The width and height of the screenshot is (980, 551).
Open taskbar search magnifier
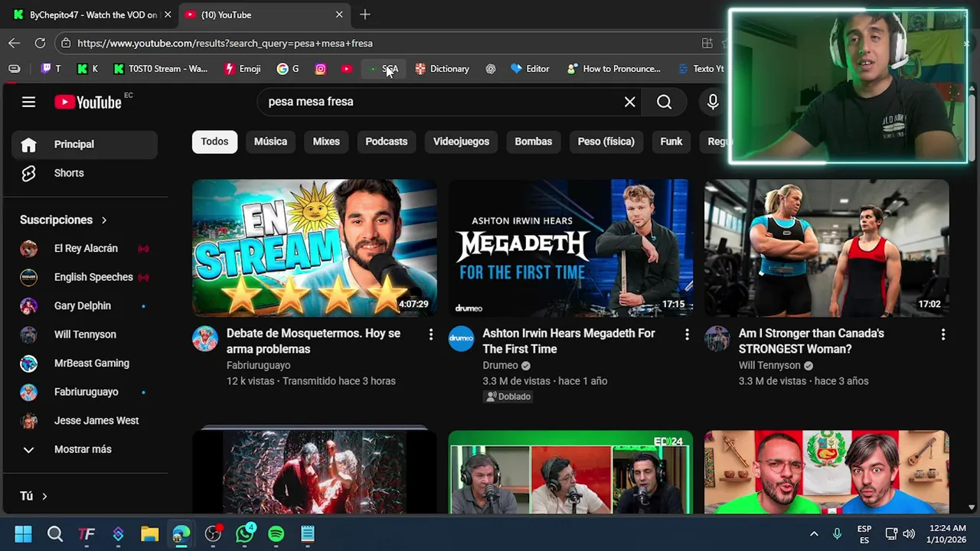click(55, 533)
